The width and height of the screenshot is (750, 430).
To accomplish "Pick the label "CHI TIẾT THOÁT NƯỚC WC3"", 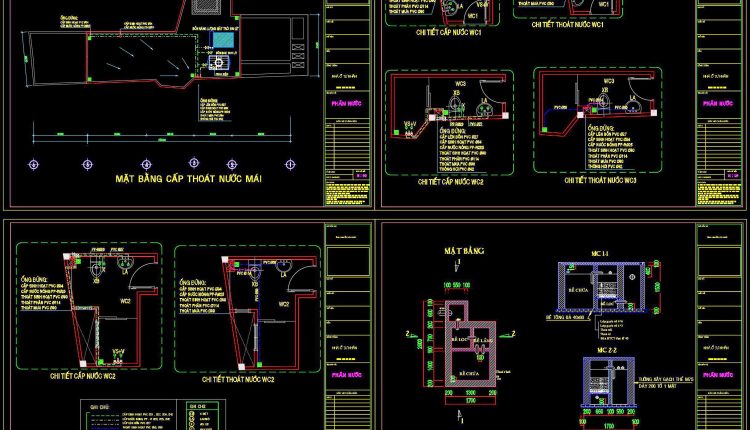I will [x=600, y=180].
